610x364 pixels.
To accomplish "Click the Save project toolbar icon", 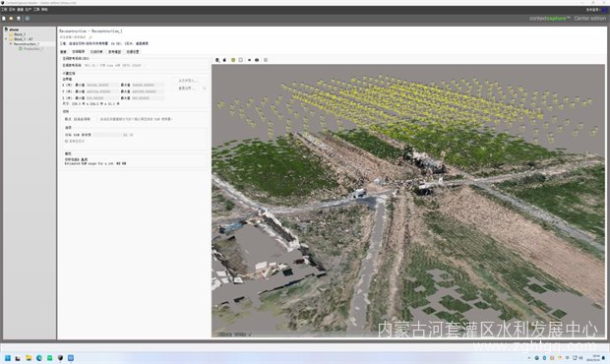I will pyautogui.click(x=19, y=19).
